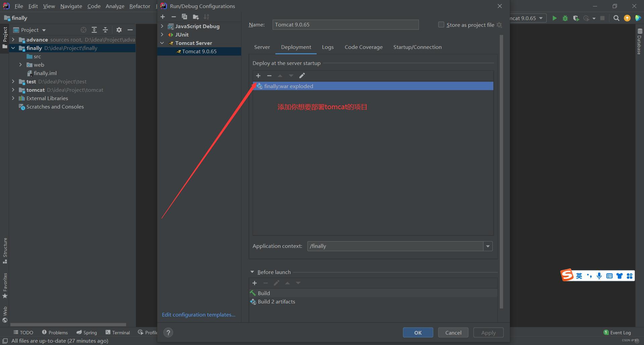Move Before launch task down

[x=298, y=283]
